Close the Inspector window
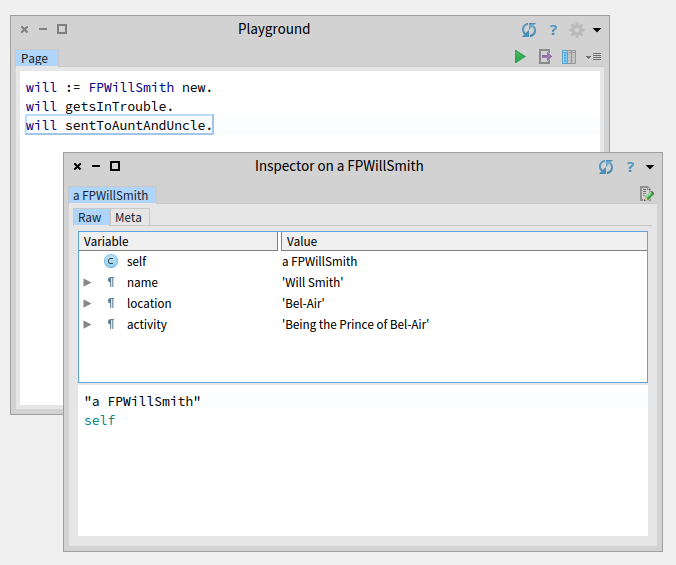The image size is (676, 565). pyautogui.click(x=78, y=166)
